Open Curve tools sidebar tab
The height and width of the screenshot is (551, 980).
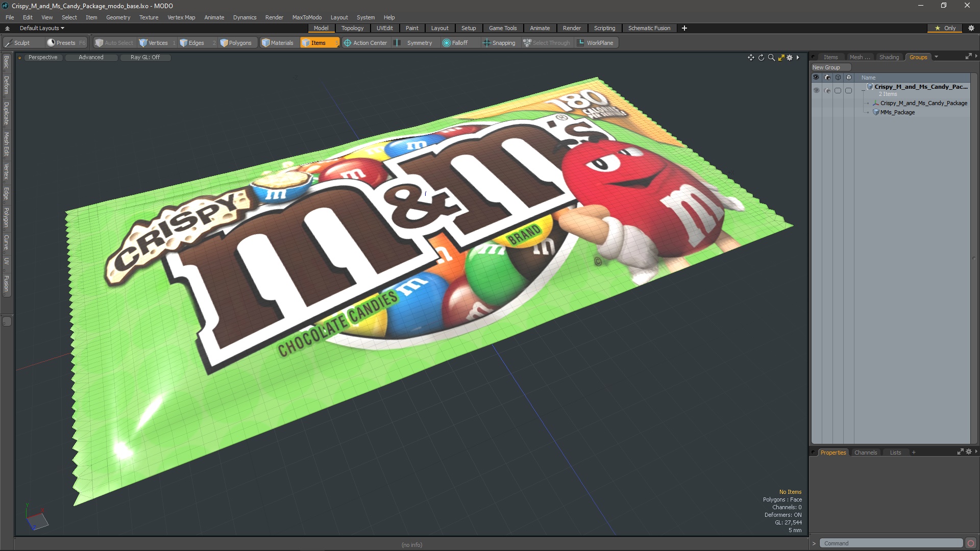pos(6,242)
